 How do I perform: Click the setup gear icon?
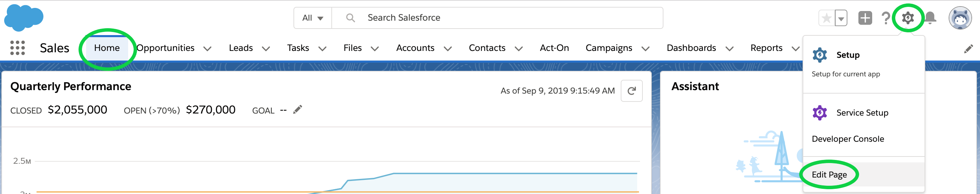[x=908, y=18]
